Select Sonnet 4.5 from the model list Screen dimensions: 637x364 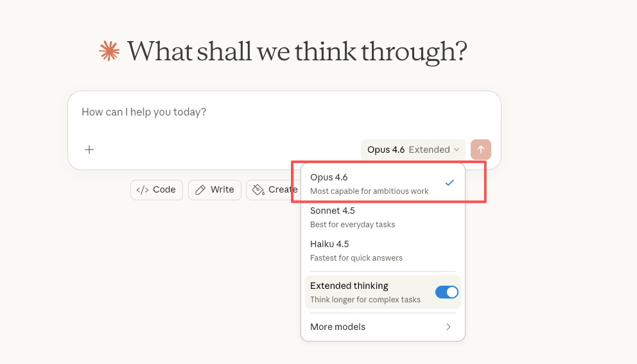(x=333, y=211)
